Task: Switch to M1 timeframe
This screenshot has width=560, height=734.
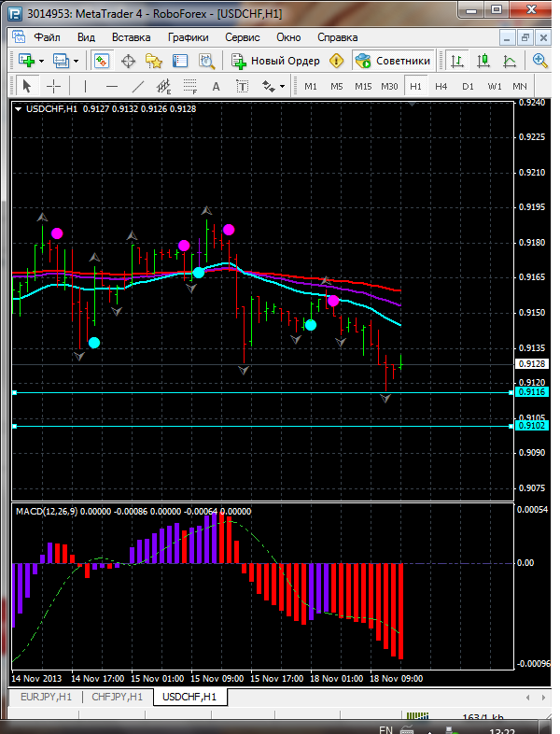Action: 311,86
